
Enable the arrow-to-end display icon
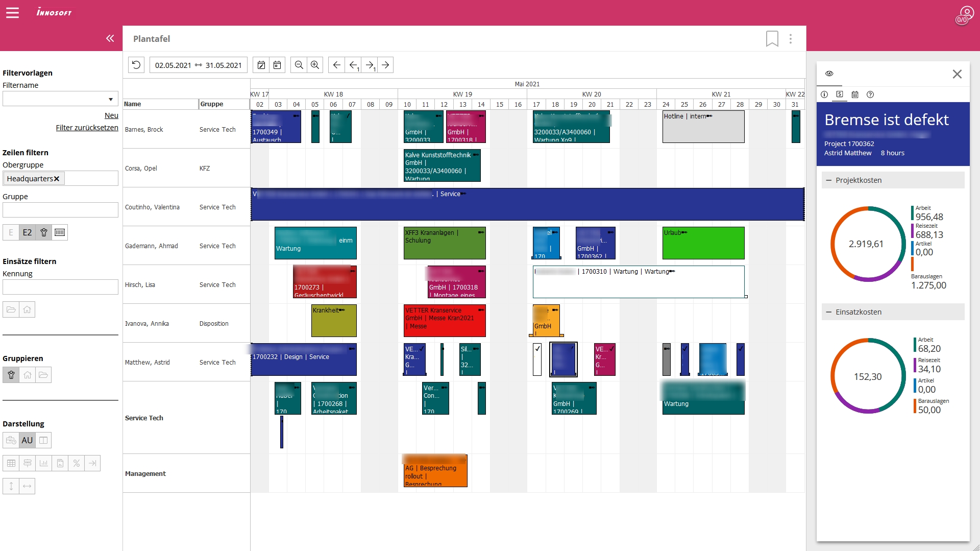[92, 463]
